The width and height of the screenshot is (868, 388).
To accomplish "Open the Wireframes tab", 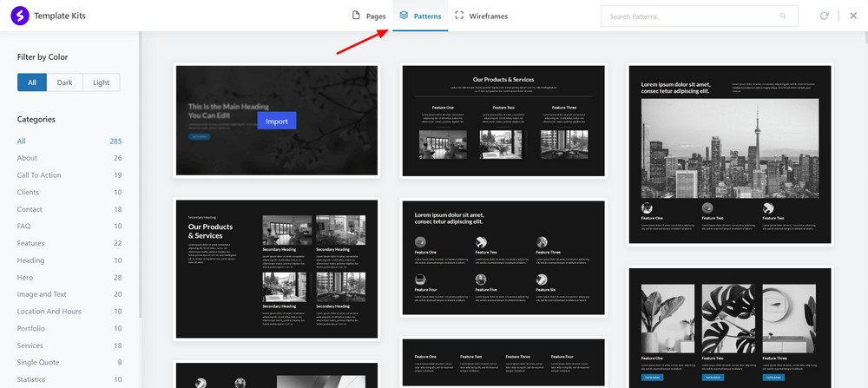I will tap(482, 16).
